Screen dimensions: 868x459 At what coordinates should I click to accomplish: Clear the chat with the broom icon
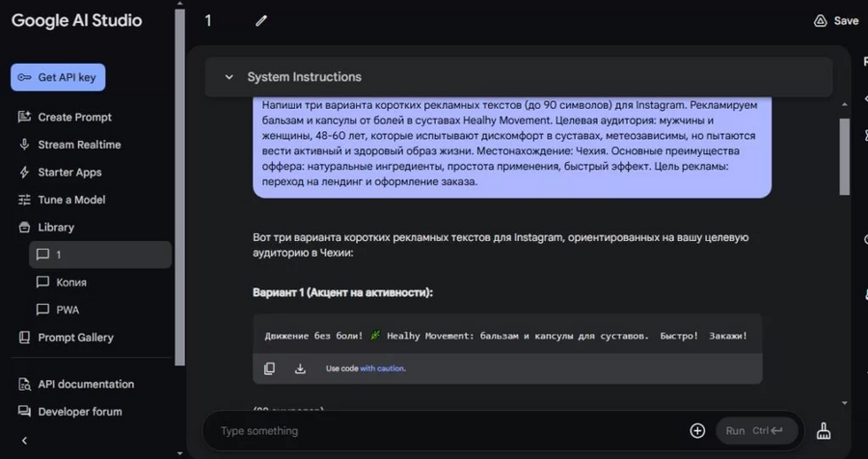[824, 431]
